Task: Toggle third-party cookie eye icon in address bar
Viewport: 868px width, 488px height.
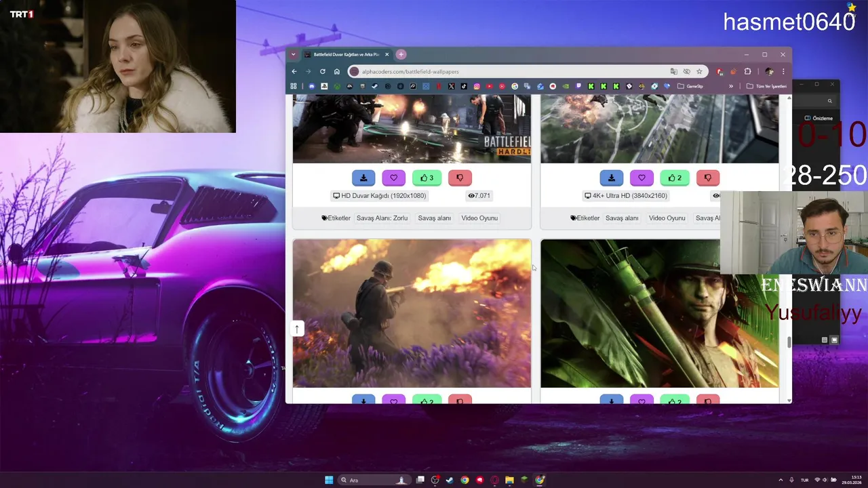Action: click(686, 71)
